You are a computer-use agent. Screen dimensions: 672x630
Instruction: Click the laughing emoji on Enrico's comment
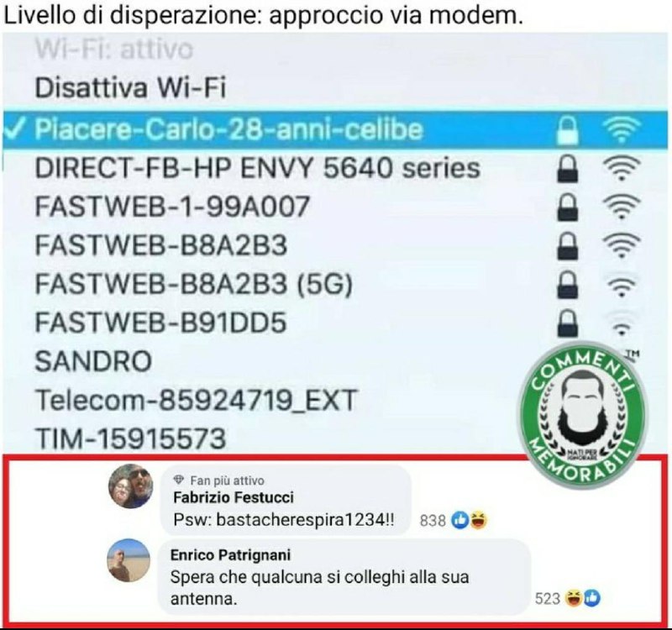(572, 598)
